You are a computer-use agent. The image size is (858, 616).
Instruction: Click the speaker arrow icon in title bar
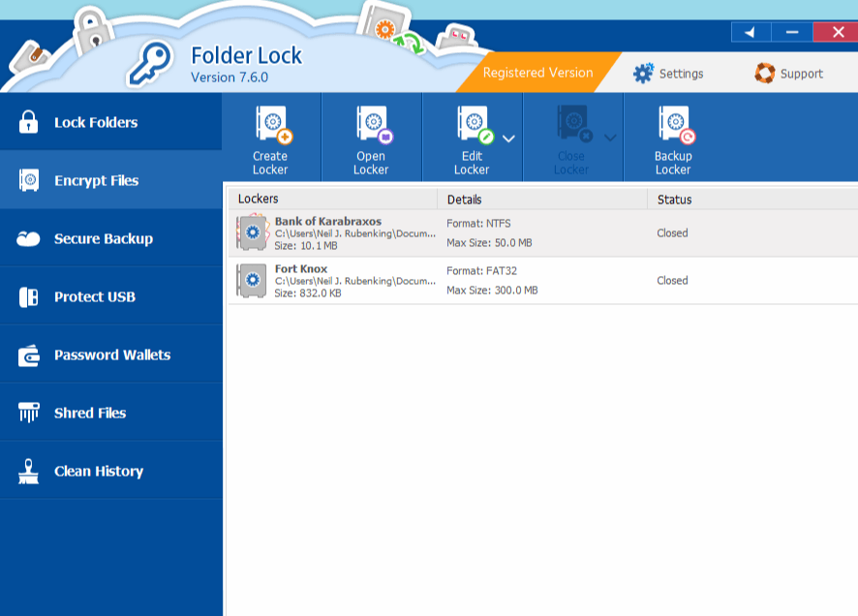pos(751,32)
